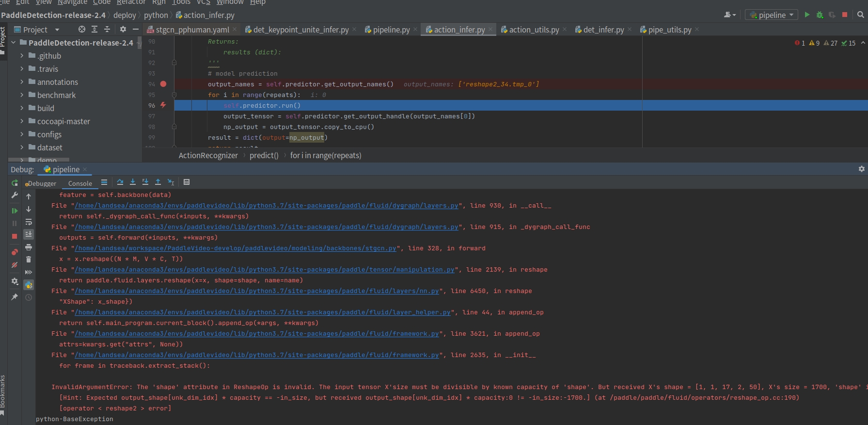This screenshot has width=868, height=425.
Task: Open action_utils.py editor tab
Action: 533,30
